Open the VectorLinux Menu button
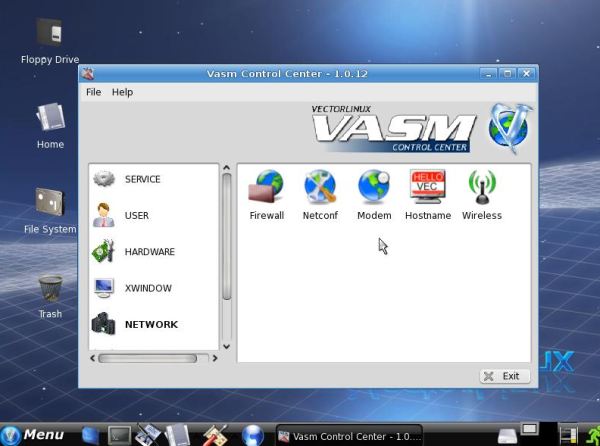 pyautogui.click(x=33, y=435)
